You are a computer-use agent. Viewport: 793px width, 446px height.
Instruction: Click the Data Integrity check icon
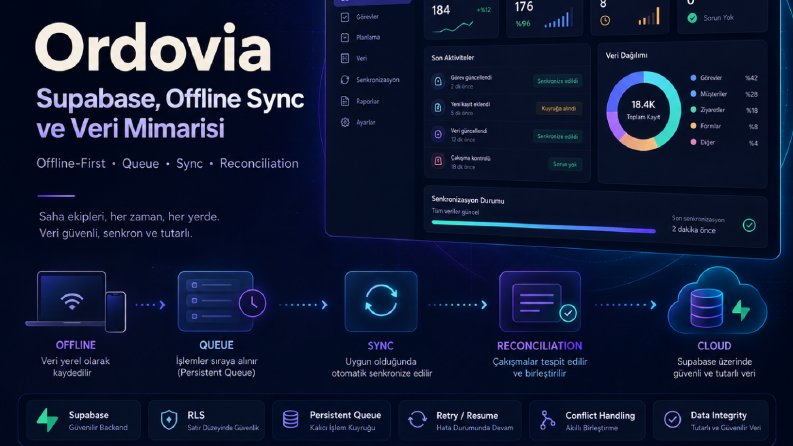click(672, 419)
